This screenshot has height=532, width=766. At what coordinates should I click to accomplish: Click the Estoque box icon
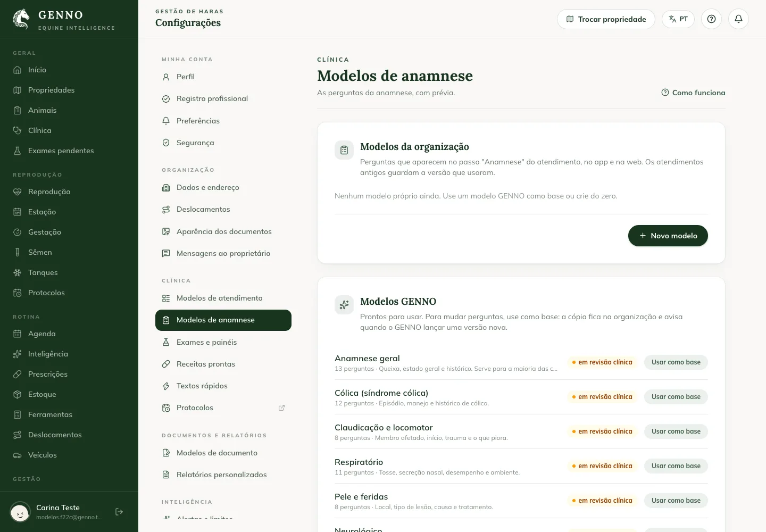pos(18,394)
